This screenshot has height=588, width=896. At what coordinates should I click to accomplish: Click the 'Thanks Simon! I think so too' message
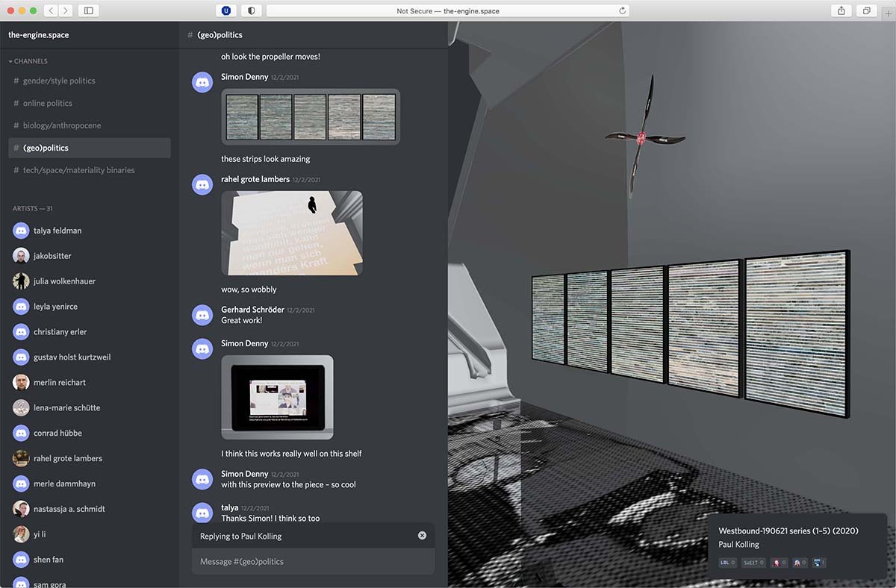tap(270, 518)
